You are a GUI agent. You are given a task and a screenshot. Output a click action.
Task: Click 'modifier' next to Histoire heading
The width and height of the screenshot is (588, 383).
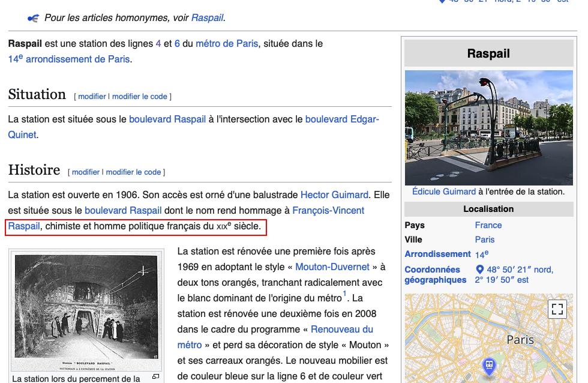[x=86, y=172]
